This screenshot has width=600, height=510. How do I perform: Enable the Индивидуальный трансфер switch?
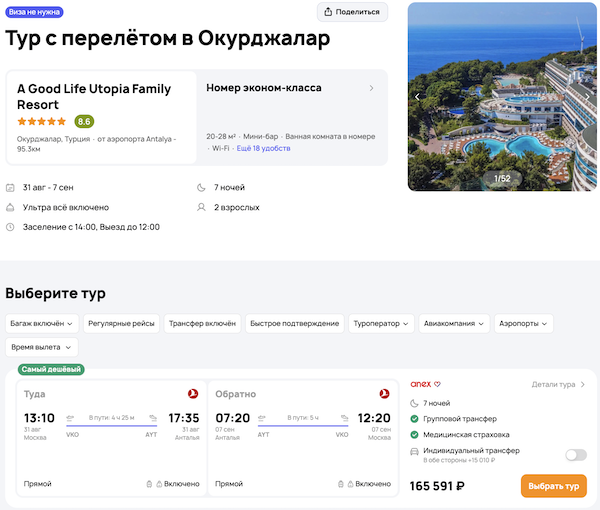tap(575, 454)
